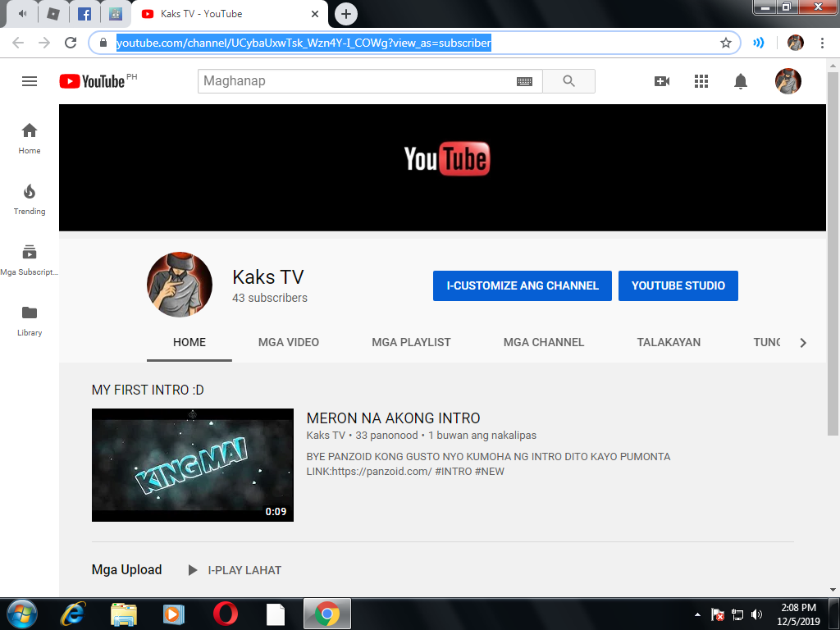Click I-PLAY LAHAT to play all uploads
Viewport: 840px width, 630px height.
(x=235, y=570)
